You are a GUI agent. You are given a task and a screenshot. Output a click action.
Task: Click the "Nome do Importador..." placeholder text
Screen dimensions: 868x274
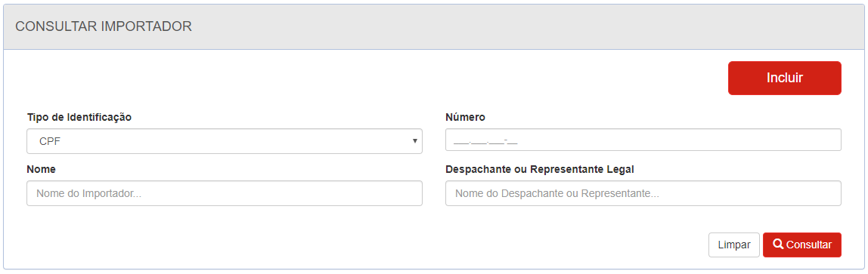pyautogui.click(x=89, y=194)
